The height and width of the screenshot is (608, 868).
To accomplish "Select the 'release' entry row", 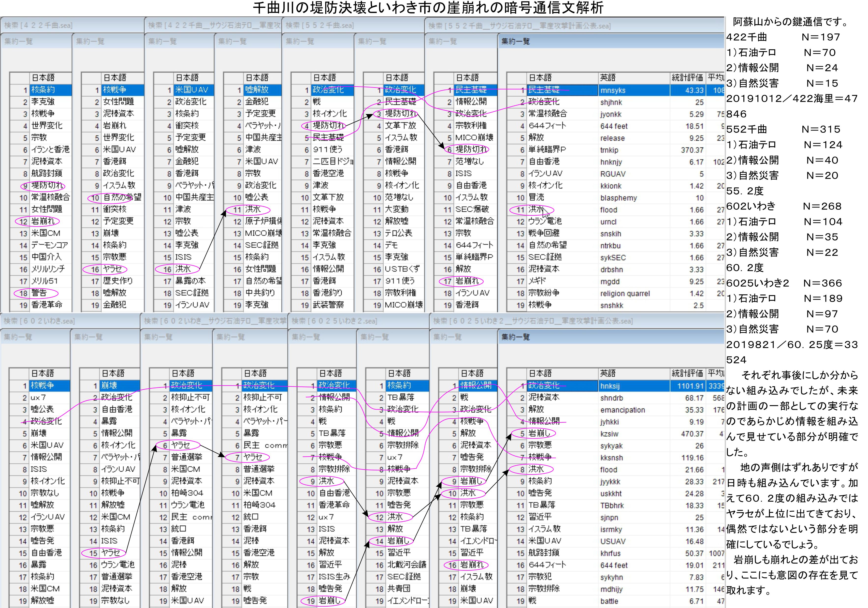I will [x=612, y=138].
